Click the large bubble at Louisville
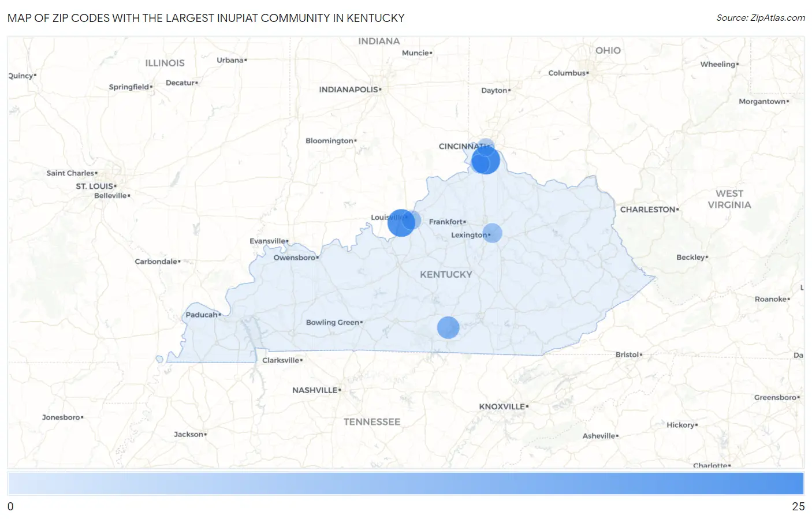This screenshot has height=519, width=812. coord(401,223)
